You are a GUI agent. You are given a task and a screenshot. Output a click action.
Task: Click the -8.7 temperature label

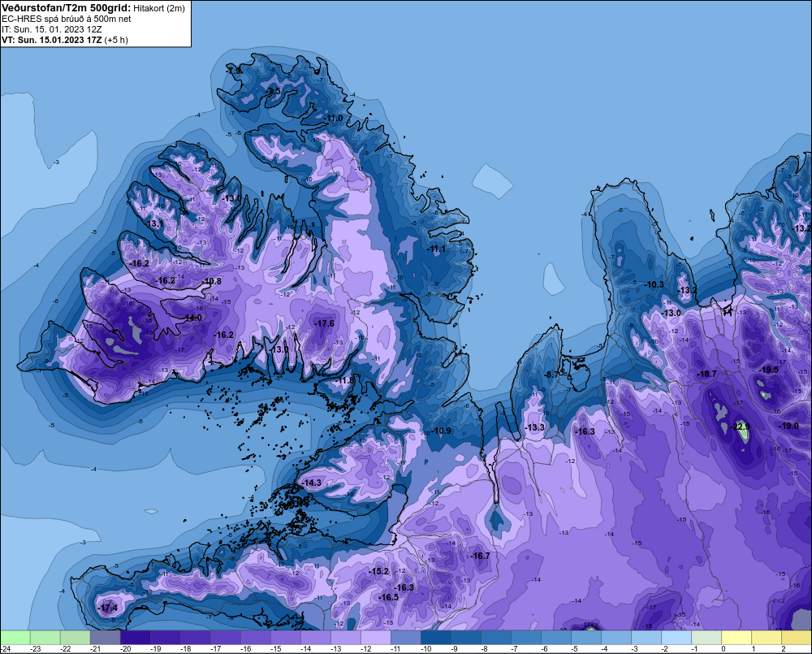click(x=551, y=375)
